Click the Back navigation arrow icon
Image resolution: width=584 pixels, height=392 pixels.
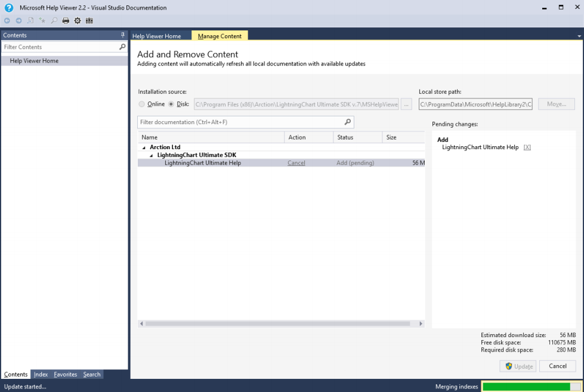[7, 20]
